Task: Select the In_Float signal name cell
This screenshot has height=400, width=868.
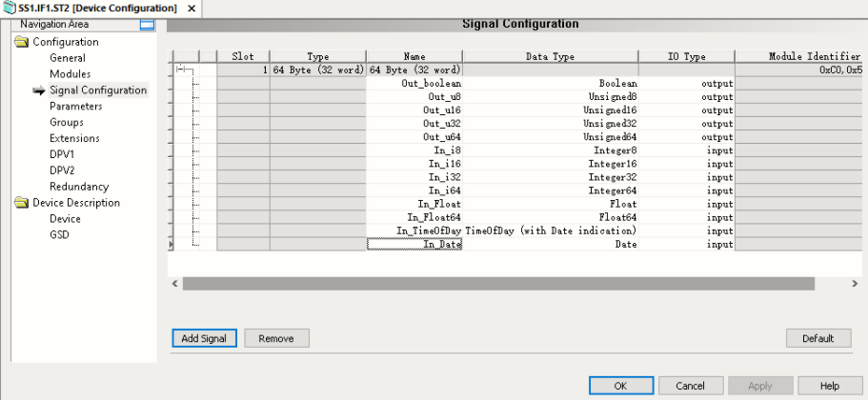Action: [414, 204]
